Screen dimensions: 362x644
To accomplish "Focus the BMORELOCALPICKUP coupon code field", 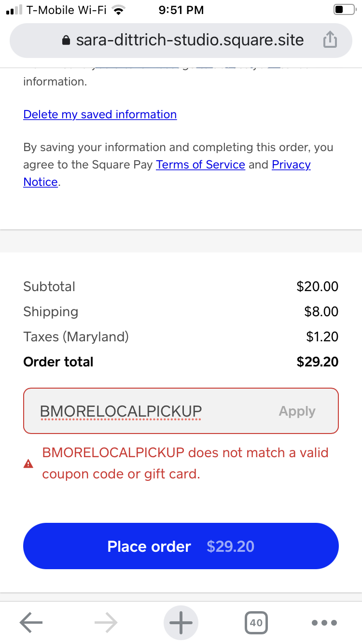I will (x=145, y=411).
